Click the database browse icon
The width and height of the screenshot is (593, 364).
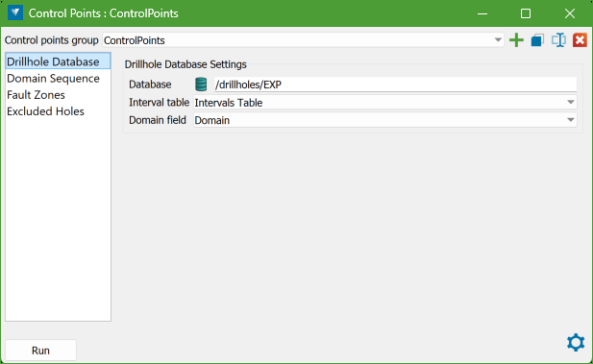[x=201, y=85]
